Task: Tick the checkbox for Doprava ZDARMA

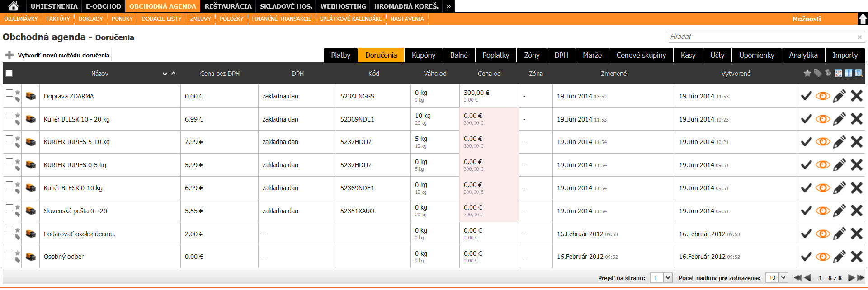Action: 9,93
